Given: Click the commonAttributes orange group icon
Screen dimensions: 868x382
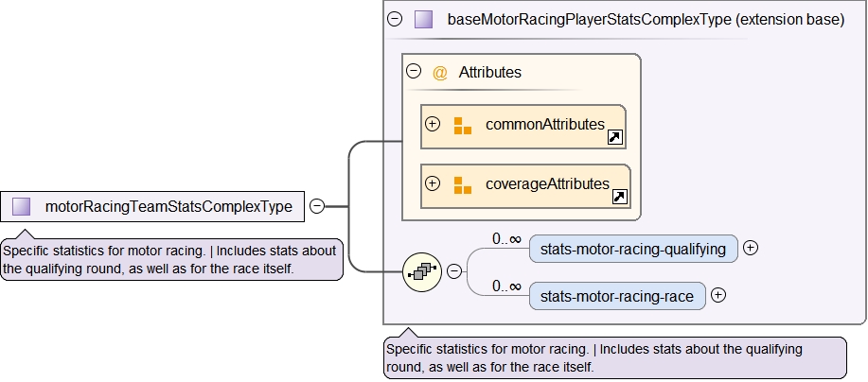Looking at the screenshot, I should pyautogui.click(x=462, y=126).
